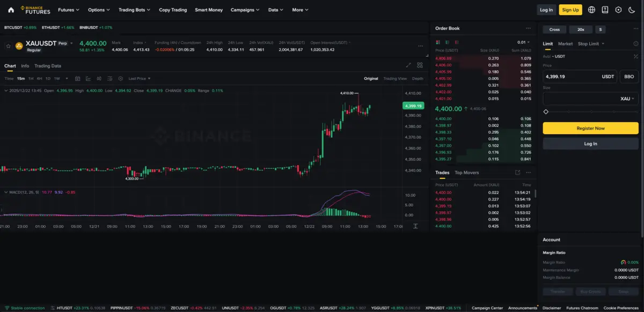Viewport: 644px width, 312px height.
Task: Open Order Book three-dot options menu
Action: pos(528,28)
